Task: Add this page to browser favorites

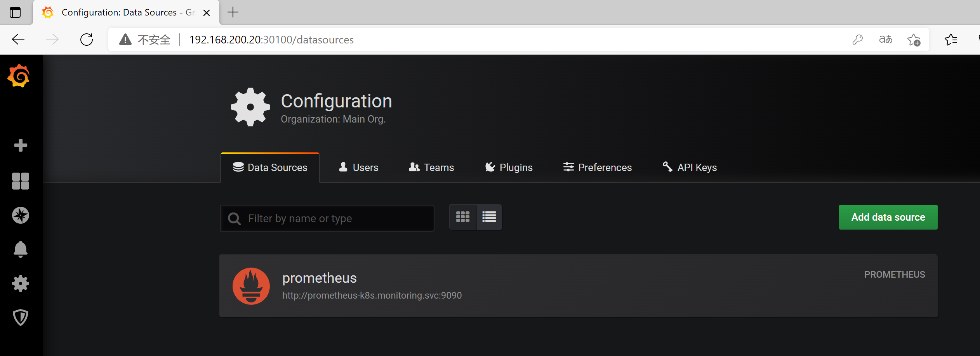Action: (x=913, y=40)
